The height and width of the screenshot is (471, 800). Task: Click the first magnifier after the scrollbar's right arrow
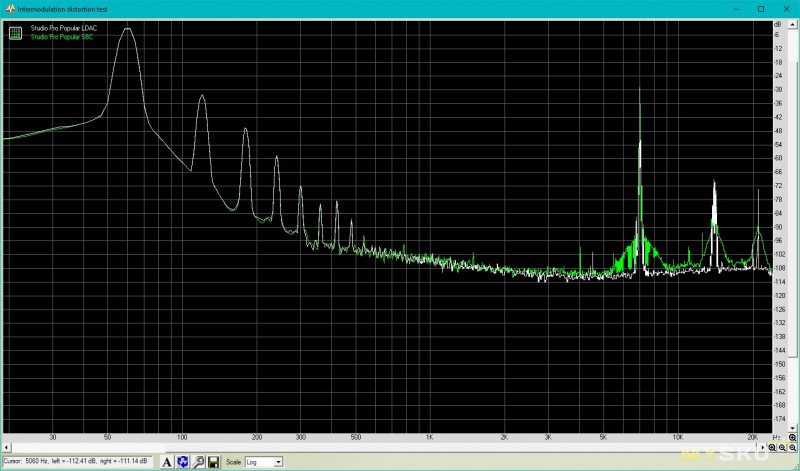[772, 448]
